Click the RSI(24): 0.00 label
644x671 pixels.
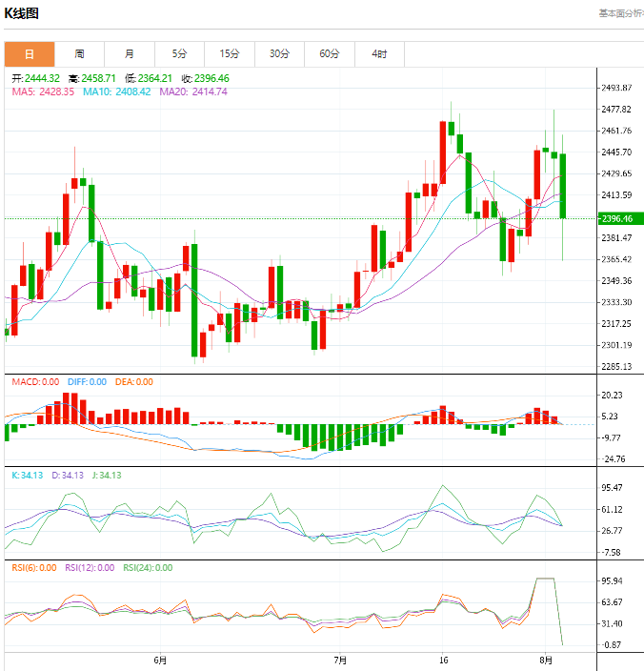148,568
